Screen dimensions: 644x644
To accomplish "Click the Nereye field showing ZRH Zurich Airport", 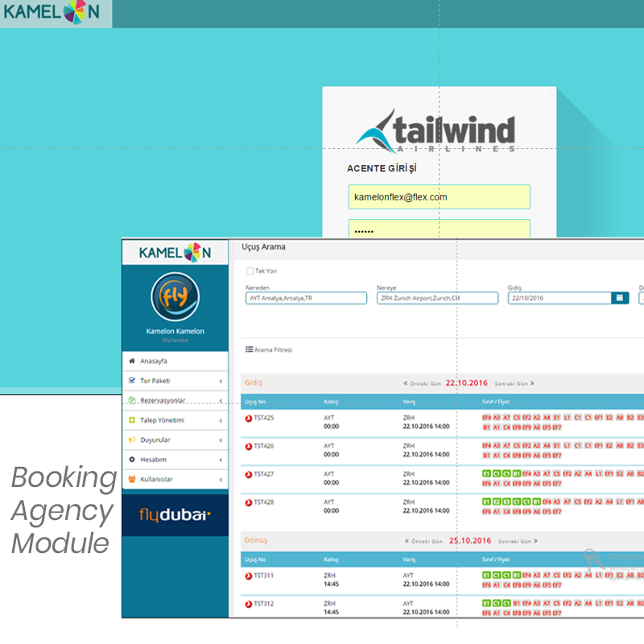I will [x=437, y=298].
